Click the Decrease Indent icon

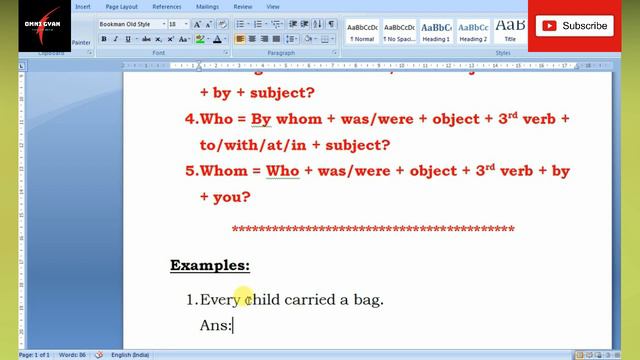pos(293,24)
